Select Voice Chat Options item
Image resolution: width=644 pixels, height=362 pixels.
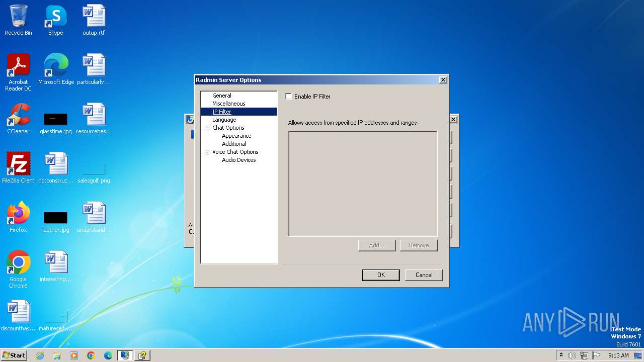pyautogui.click(x=235, y=152)
